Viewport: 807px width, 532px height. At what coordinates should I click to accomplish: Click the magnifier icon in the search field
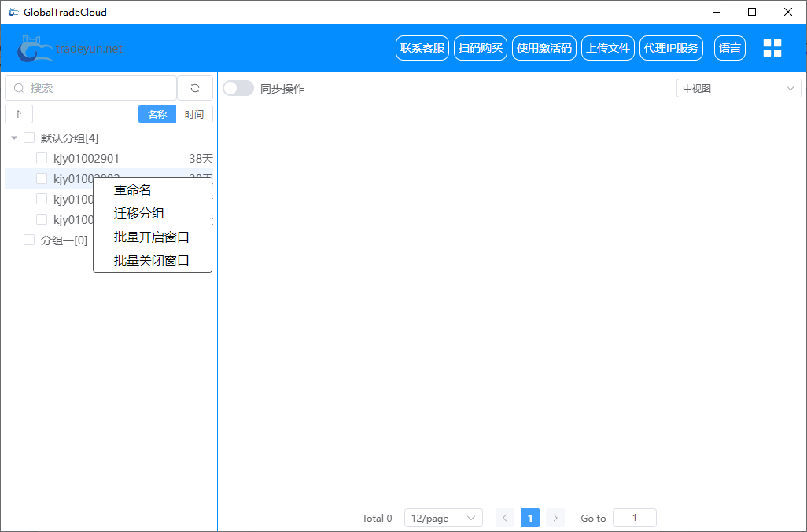pos(18,87)
